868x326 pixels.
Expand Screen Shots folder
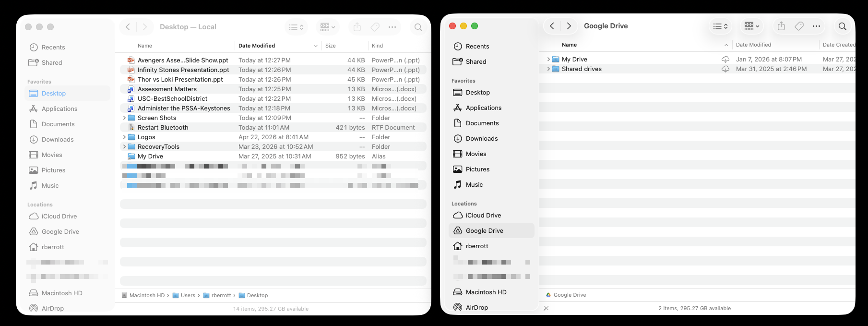tap(124, 118)
